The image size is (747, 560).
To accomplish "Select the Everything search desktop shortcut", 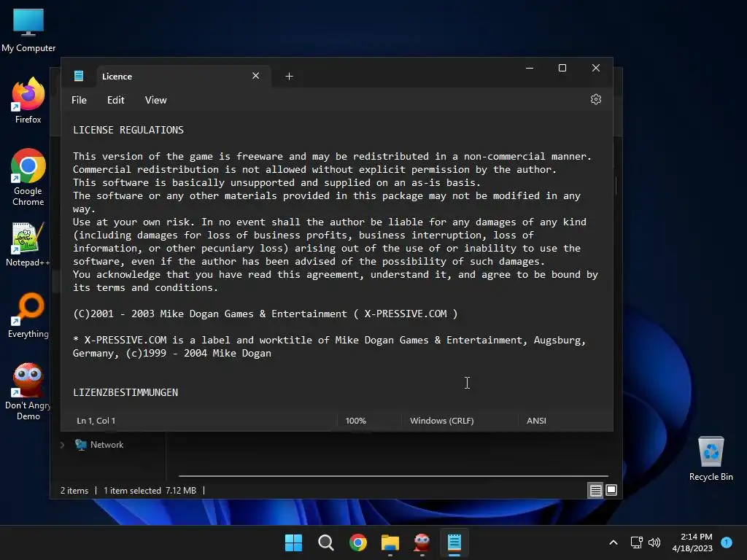I will [x=28, y=316].
